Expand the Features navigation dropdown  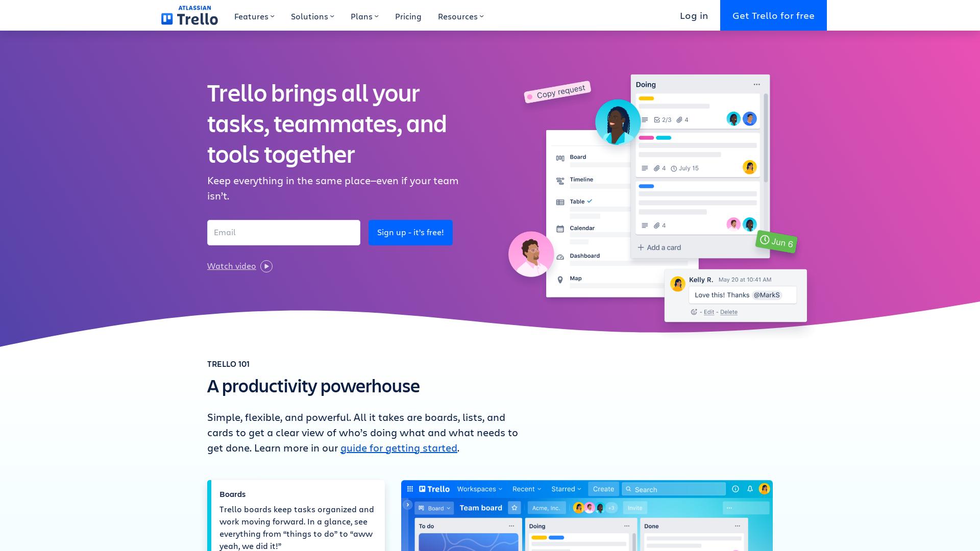click(254, 15)
